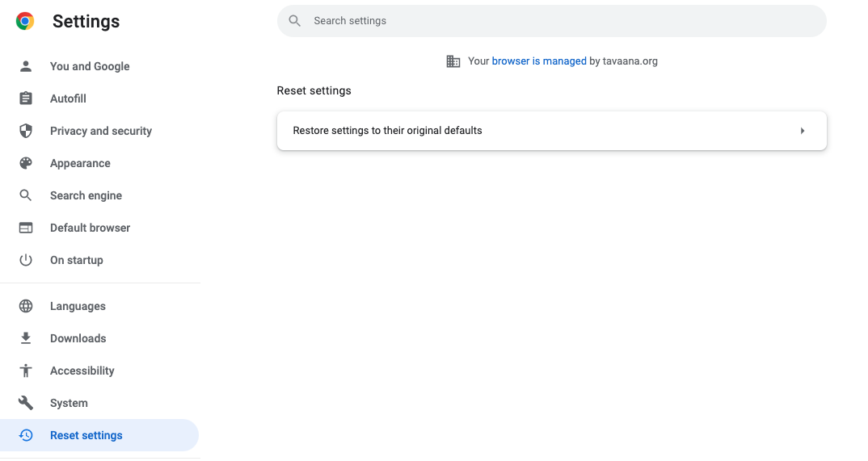Click the shield icon for Privacy and security
This screenshot has width=868, height=461.
click(26, 131)
